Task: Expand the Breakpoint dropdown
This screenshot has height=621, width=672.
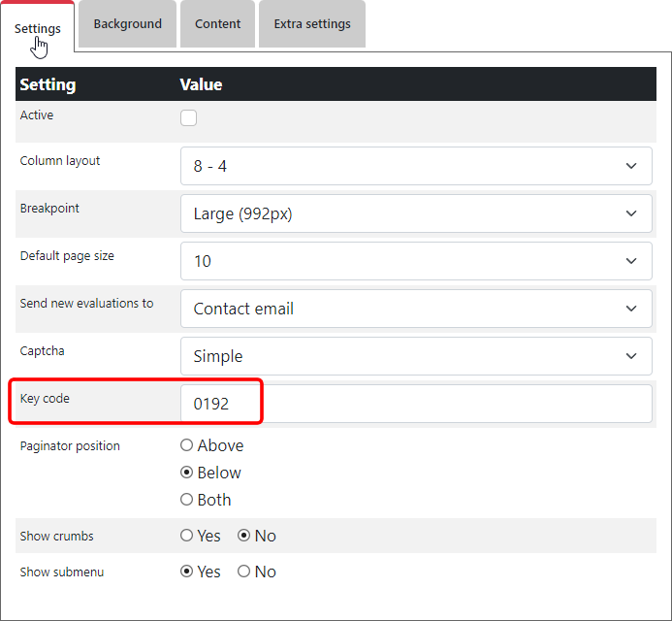Action: click(x=415, y=213)
